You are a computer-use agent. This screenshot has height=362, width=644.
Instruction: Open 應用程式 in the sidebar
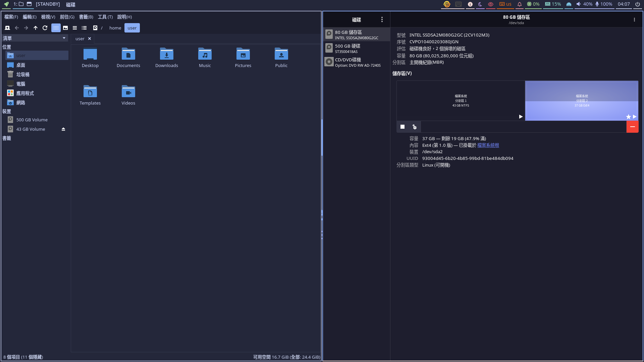37,93
